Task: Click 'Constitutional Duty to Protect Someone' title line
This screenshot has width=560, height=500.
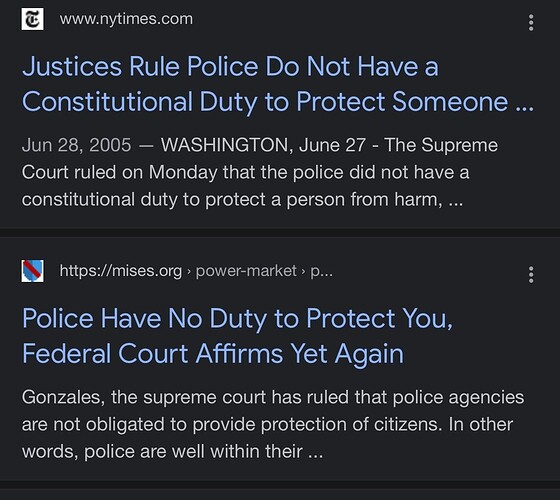Action: point(278,102)
